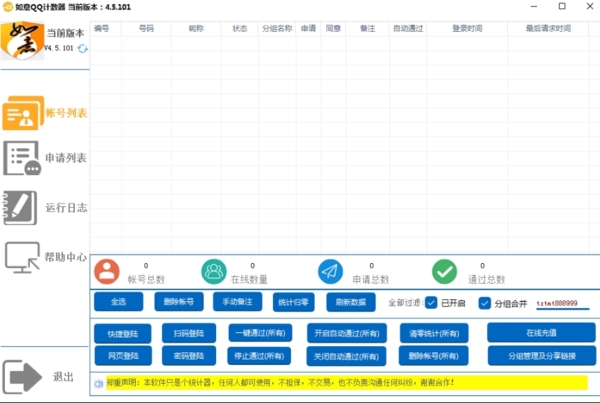Click the 统计归零 button
600x403 pixels.
click(293, 302)
